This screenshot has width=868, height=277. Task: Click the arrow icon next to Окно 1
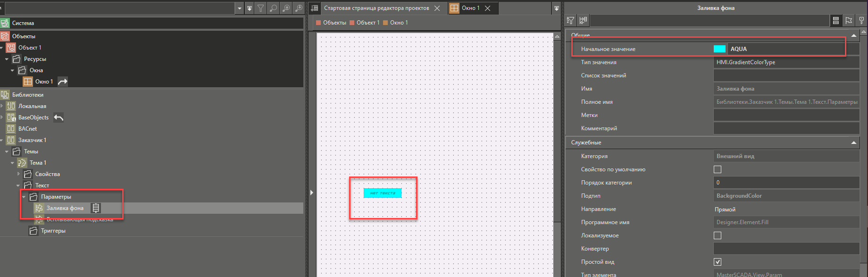pyautogui.click(x=63, y=82)
